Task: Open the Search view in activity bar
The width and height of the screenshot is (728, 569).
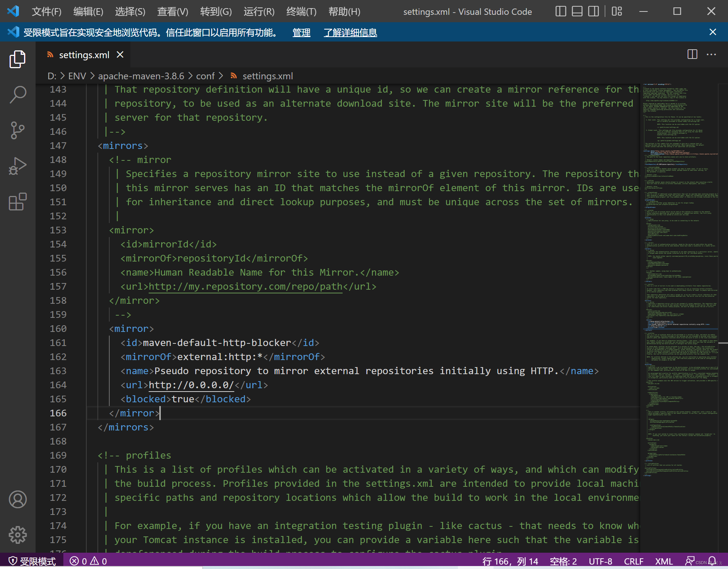Action: click(17, 95)
